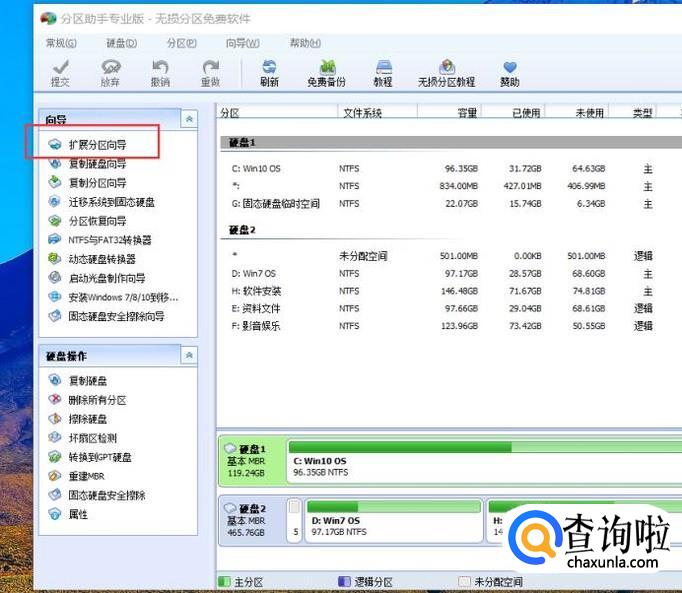Sort by 未使用 column header
Image resolution: width=682 pixels, height=593 pixels.
(x=577, y=113)
